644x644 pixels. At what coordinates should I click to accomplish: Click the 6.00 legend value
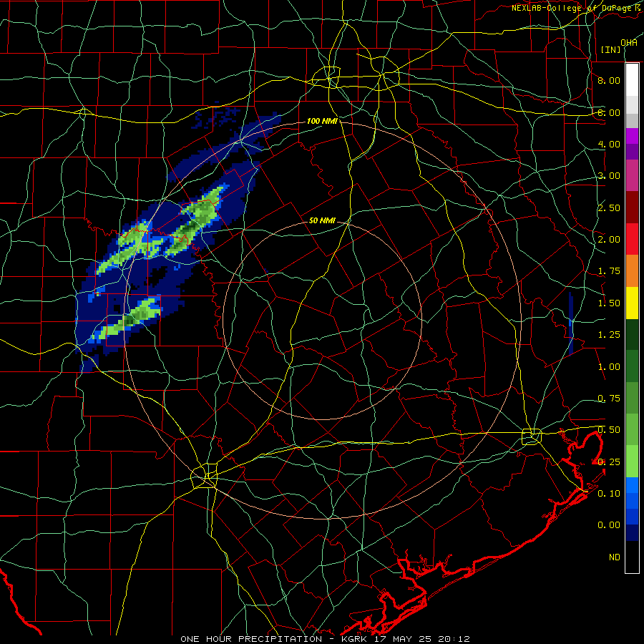click(609, 112)
